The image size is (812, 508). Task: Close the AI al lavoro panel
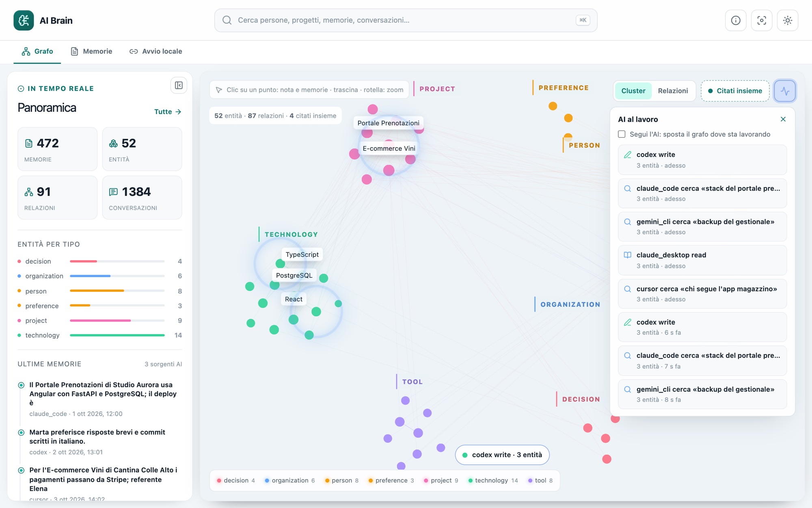point(783,119)
